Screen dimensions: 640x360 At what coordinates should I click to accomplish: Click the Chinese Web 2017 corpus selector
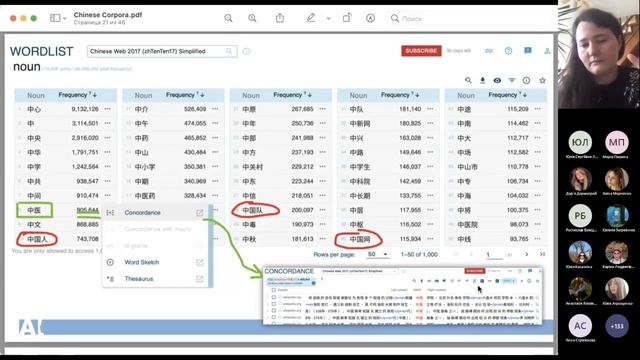click(x=162, y=51)
